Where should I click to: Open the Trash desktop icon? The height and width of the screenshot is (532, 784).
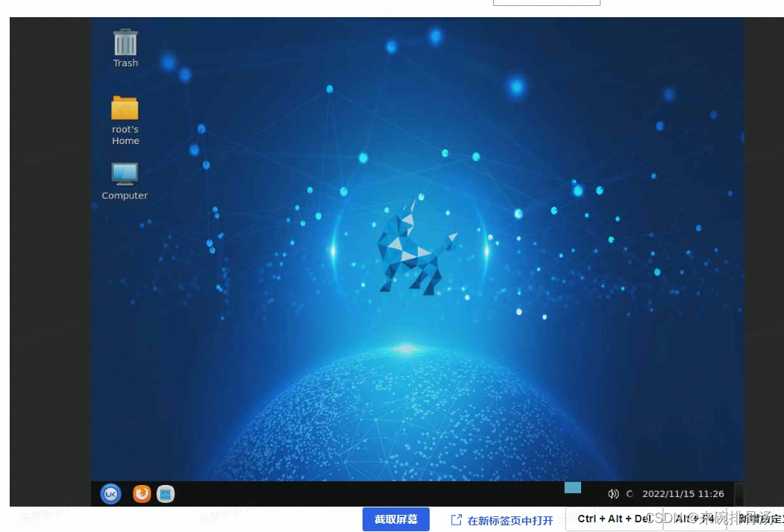click(125, 48)
